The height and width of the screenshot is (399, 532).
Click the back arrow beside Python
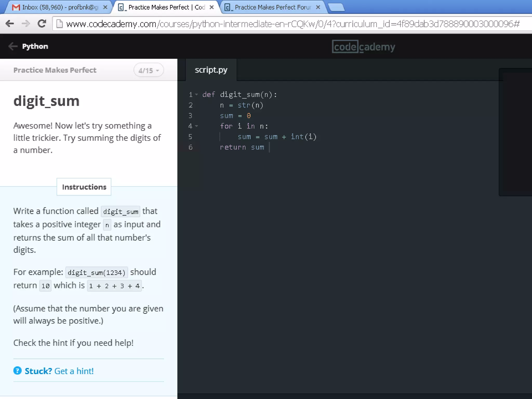13,46
